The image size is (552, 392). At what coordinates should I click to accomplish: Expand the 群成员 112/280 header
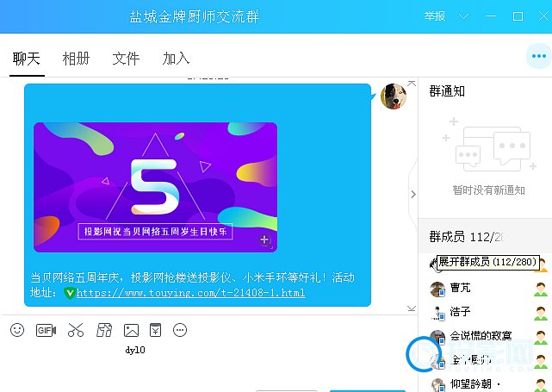485,236
